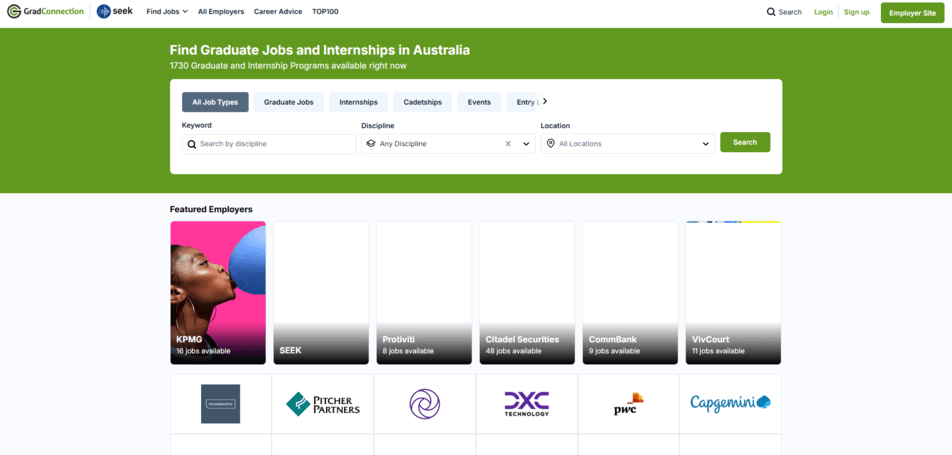Clear the discipline selection with the X icon
The height and width of the screenshot is (455, 952).
tap(508, 144)
